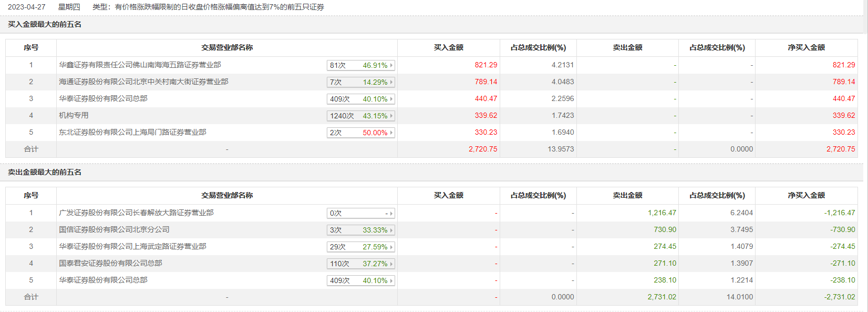The height and width of the screenshot is (312, 868).
Task: Click 买入金额 column header in buy table
Action: click(448, 47)
